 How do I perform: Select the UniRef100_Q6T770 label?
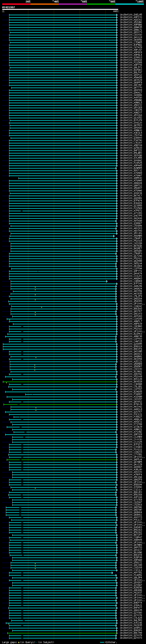[x=131, y=88]
